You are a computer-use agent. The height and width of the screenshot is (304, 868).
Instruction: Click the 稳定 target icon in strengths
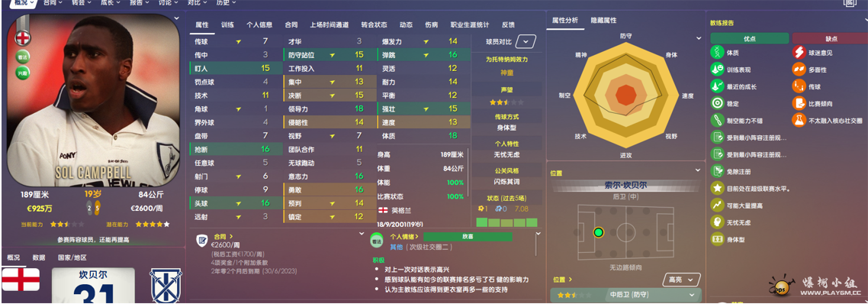coord(718,103)
